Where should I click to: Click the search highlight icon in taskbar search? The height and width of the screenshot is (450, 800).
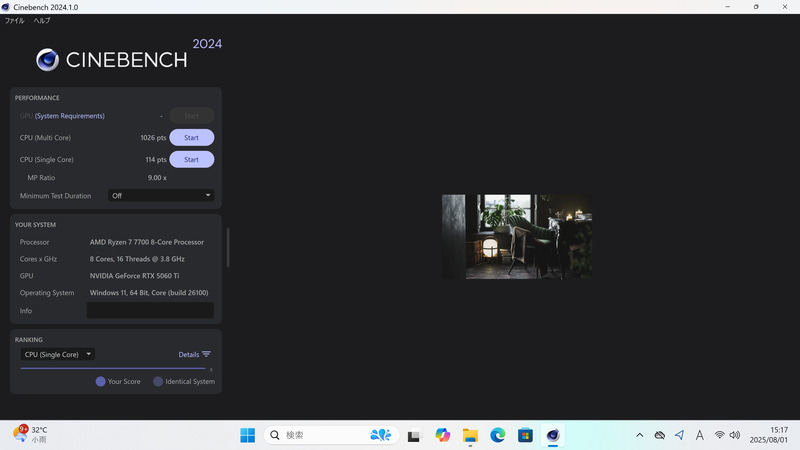click(381, 435)
